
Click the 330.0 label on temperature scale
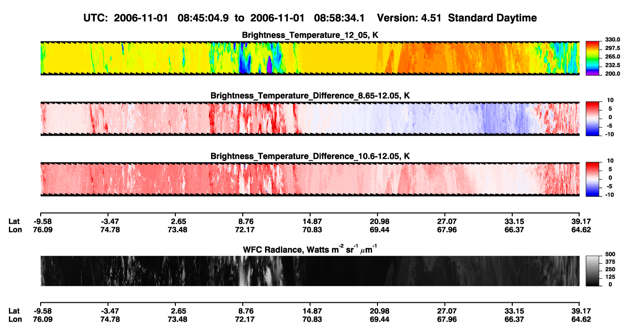coord(613,40)
